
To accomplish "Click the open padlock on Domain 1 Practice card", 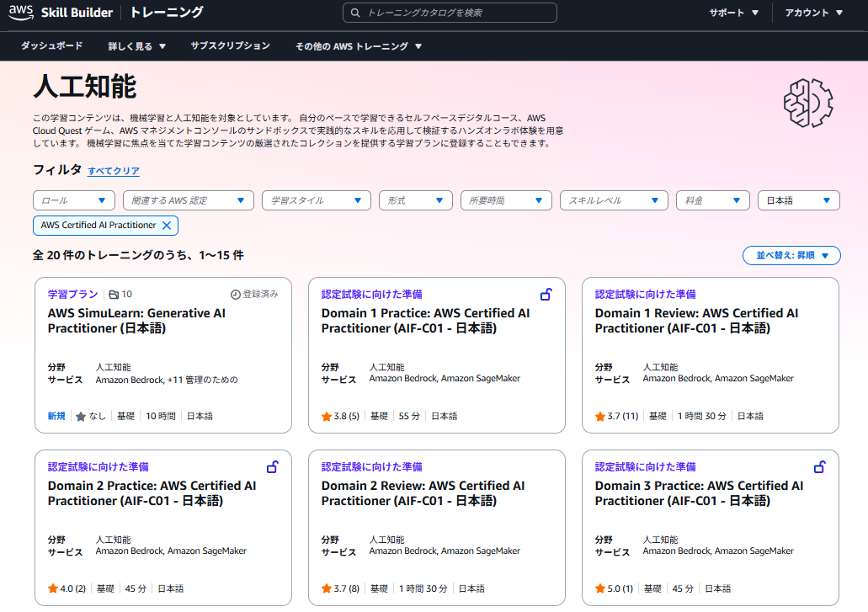I will point(546,295).
